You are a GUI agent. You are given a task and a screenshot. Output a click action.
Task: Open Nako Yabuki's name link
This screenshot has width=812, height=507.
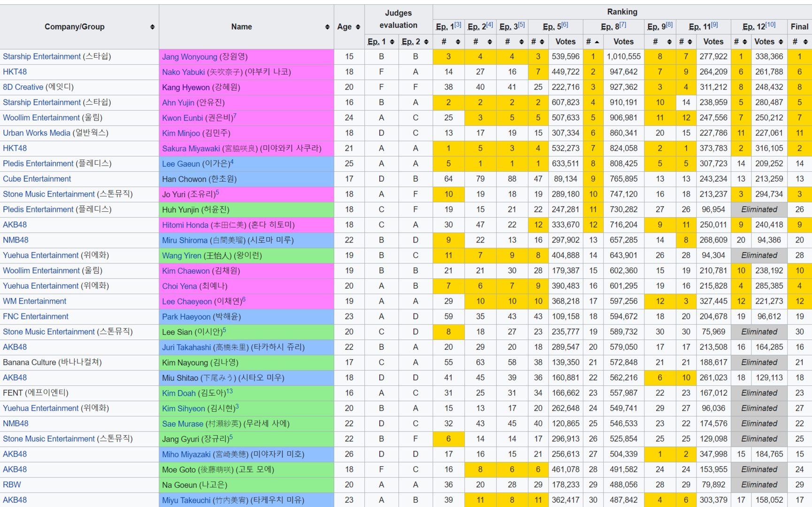pos(184,72)
